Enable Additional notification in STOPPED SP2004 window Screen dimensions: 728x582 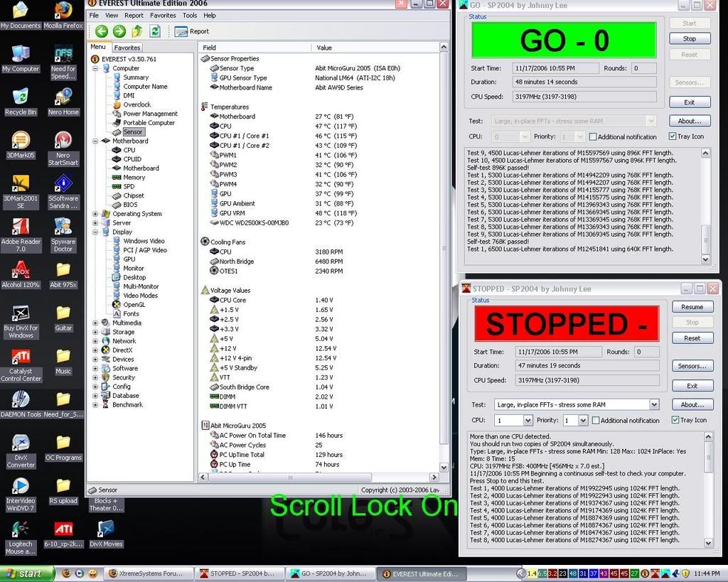(x=596, y=421)
